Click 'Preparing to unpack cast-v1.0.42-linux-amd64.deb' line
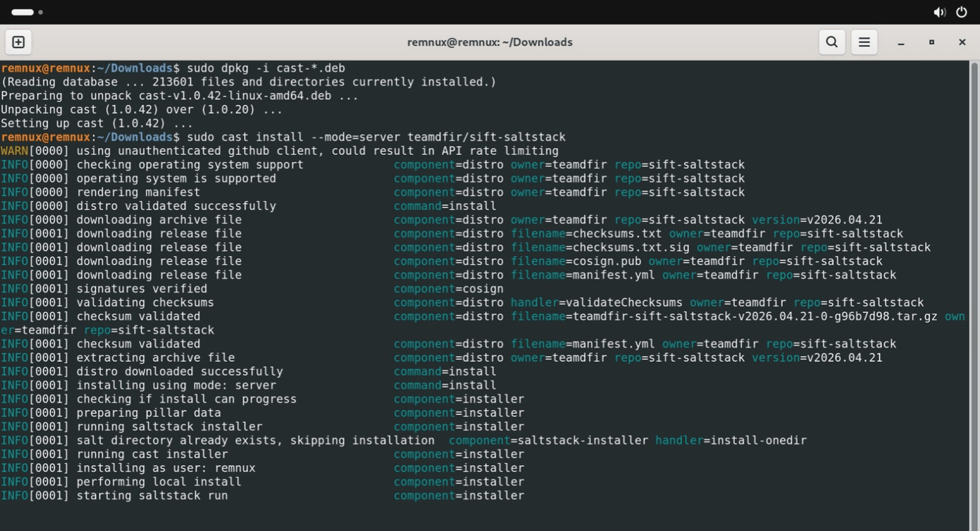Image resolution: width=980 pixels, height=531 pixels. (179, 96)
